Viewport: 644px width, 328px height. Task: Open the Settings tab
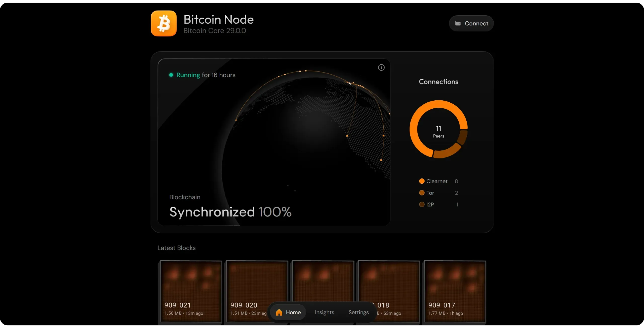point(358,312)
